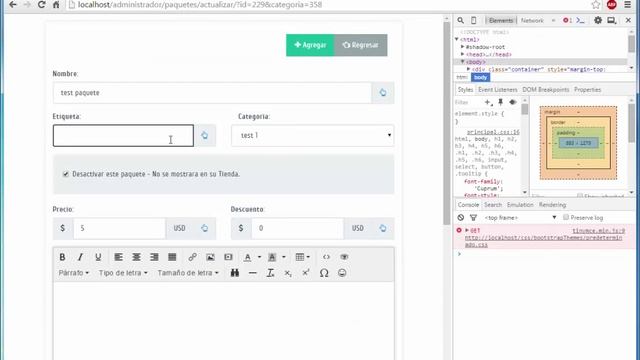The image size is (640, 360).
Task: Click the green Agregar button
Action: point(310,45)
